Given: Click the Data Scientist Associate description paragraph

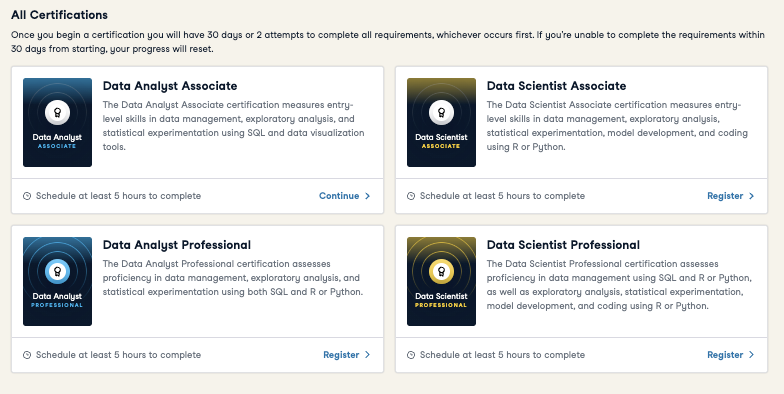Looking at the screenshot, I should [618, 126].
